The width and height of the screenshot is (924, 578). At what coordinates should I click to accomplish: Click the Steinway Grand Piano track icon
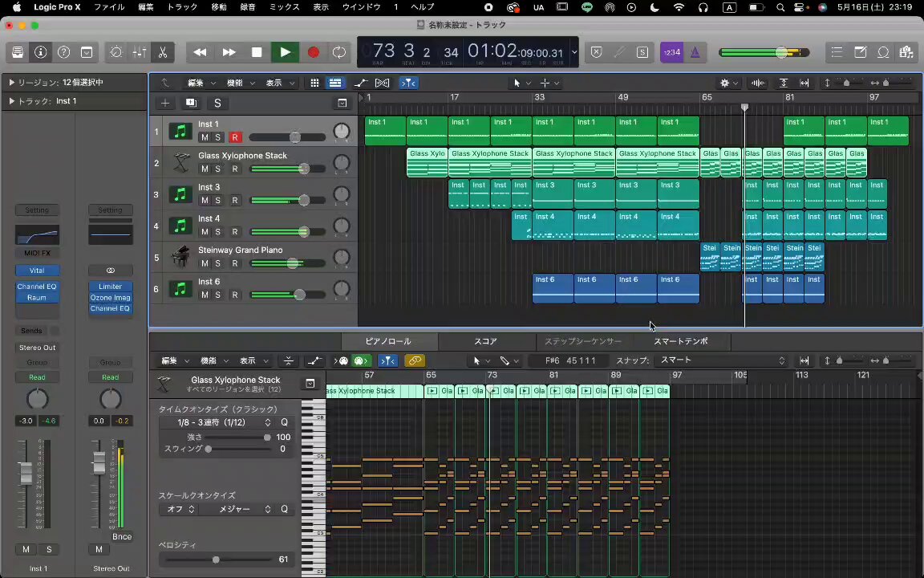180,257
